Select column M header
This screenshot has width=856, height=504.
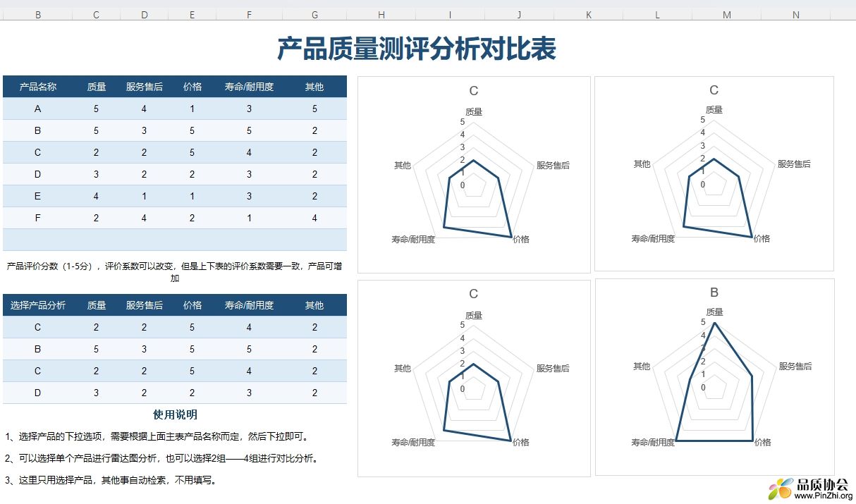726,15
